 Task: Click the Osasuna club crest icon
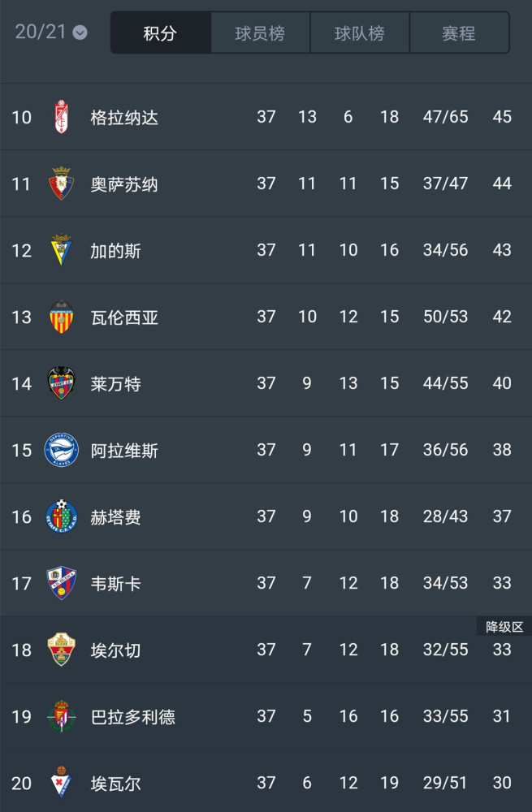point(61,184)
